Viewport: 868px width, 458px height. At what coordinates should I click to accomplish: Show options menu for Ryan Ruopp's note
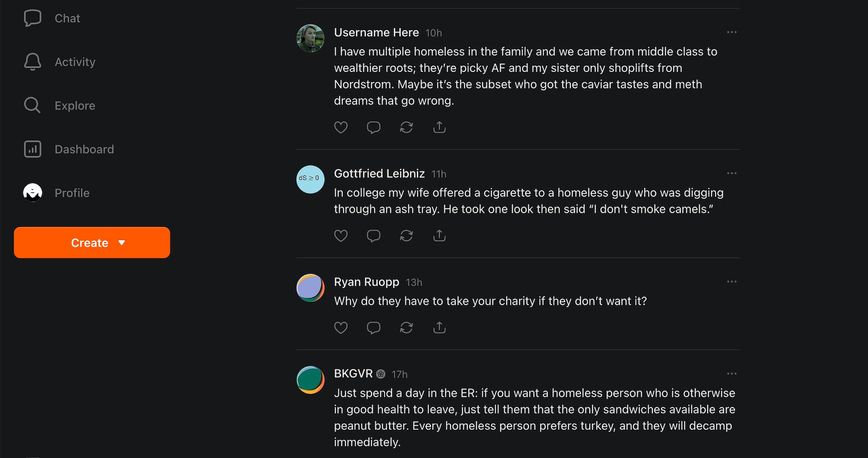point(731,282)
